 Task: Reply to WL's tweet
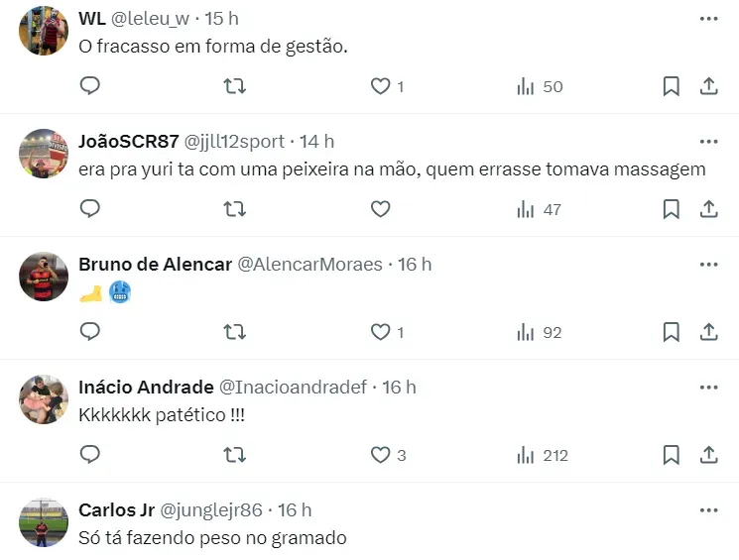click(90, 86)
